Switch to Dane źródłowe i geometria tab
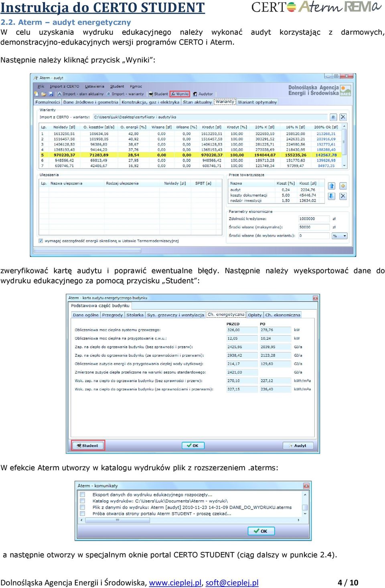This screenshot has height=588, width=385. coord(91,102)
